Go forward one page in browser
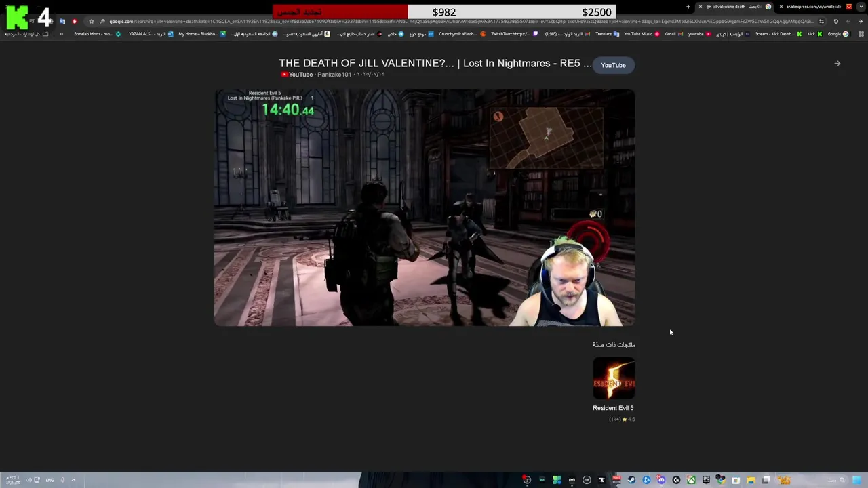Image resolution: width=868 pixels, height=488 pixels. pyautogui.click(x=848, y=22)
